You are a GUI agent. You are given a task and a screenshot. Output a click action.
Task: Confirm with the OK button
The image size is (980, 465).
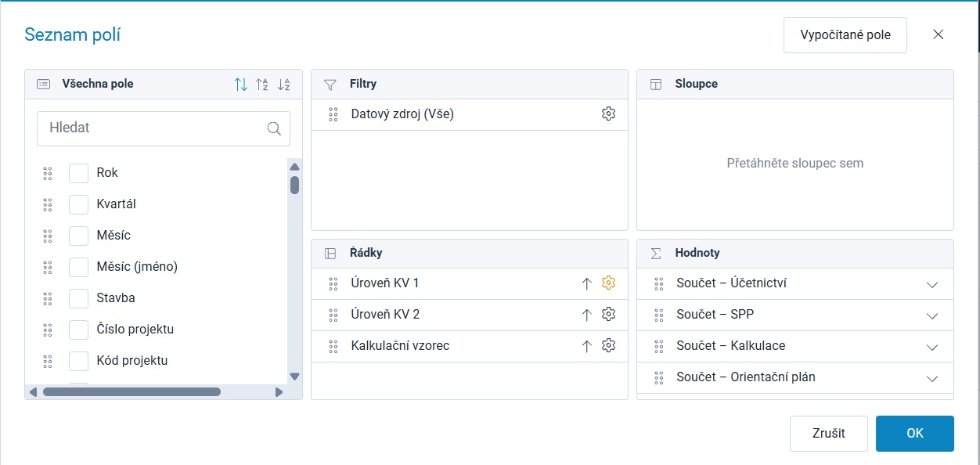coord(915,434)
